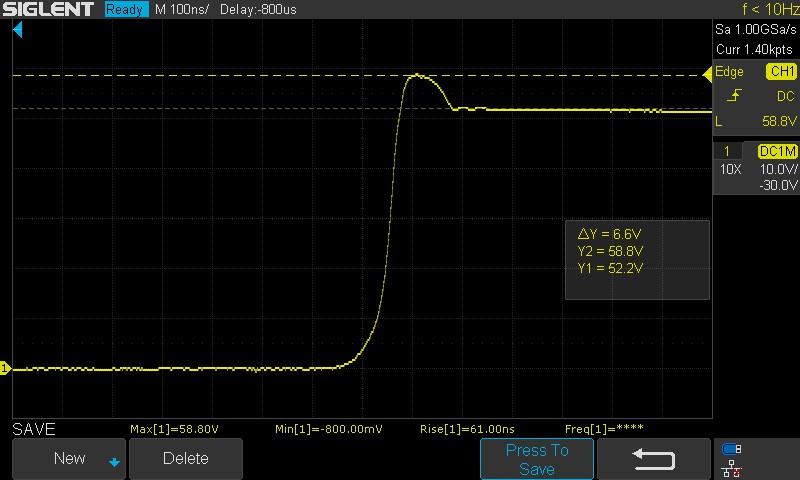Click the ΔY cursor measurement readout box
Viewport: 800px width, 480px height.
pyautogui.click(x=637, y=260)
